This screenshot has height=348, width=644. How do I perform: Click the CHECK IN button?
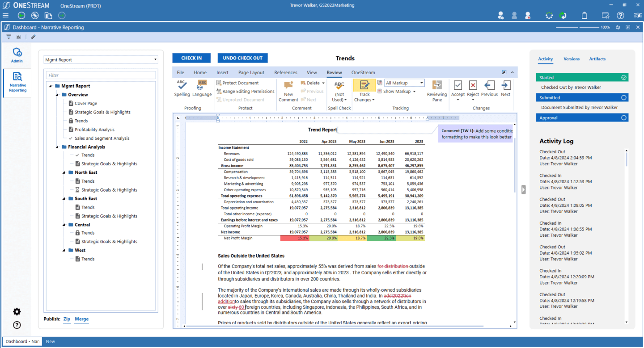pyautogui.click(x=191, y=58)
